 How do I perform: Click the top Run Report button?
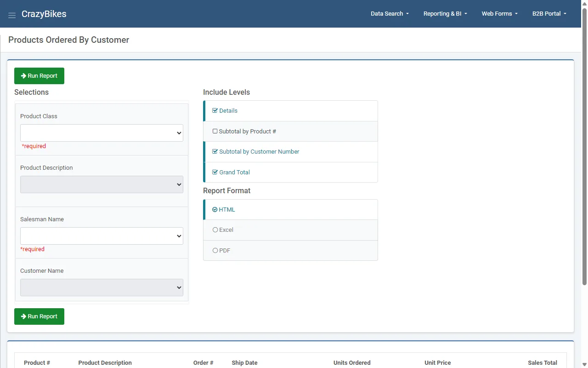coord(39,76)
